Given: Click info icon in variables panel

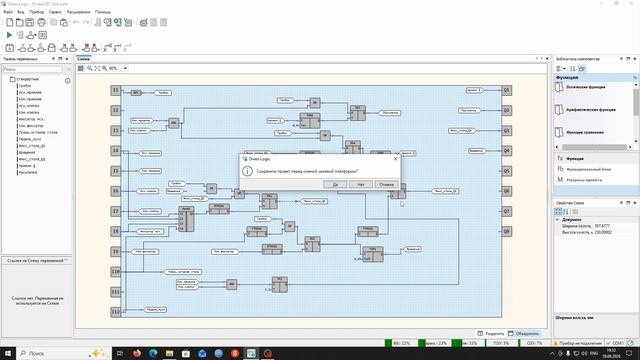Looking at the screenshot, I should click(68, 80).
